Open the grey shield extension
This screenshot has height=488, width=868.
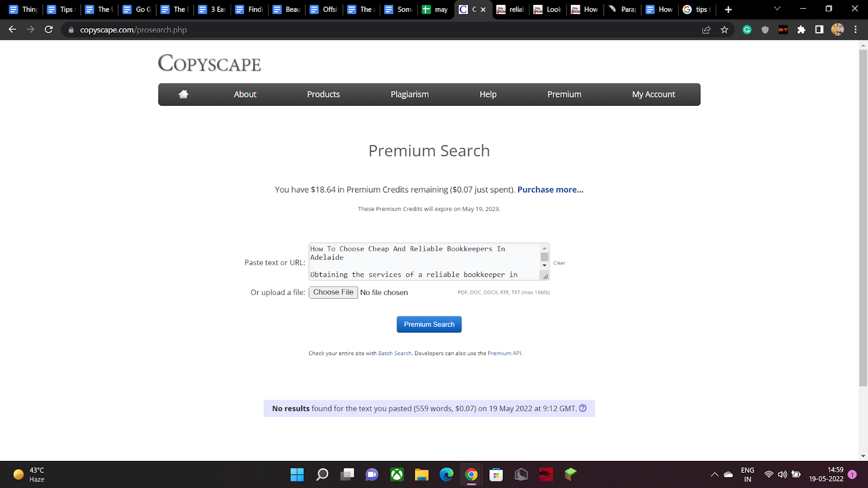[x=765, y=30]
